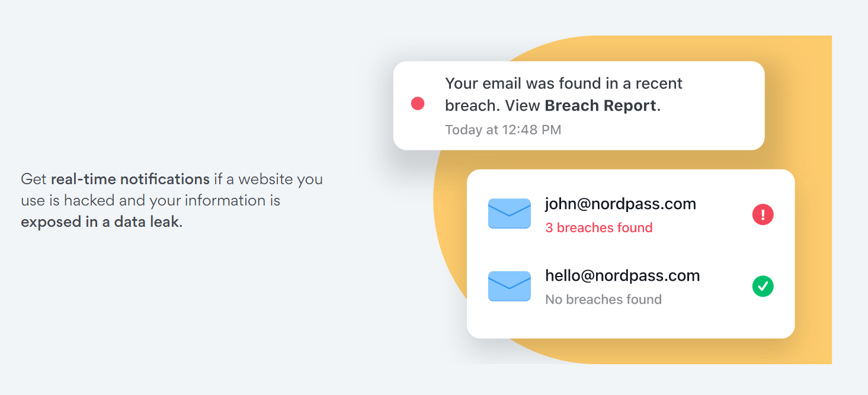Open the Breach Report link
Image resolution: width=868 pixels, height=395 pixels.
click(x=600, y=106)
